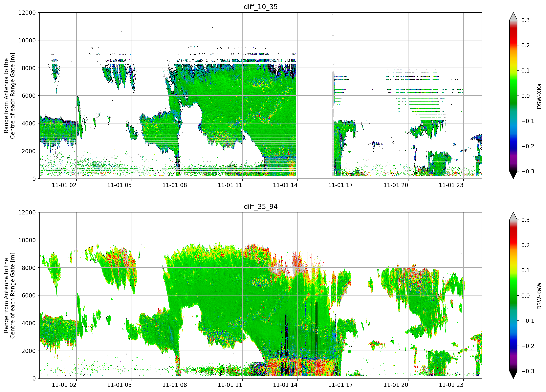Click "11-01 02" tick under diff_35_94 plot

pos(64,385)
